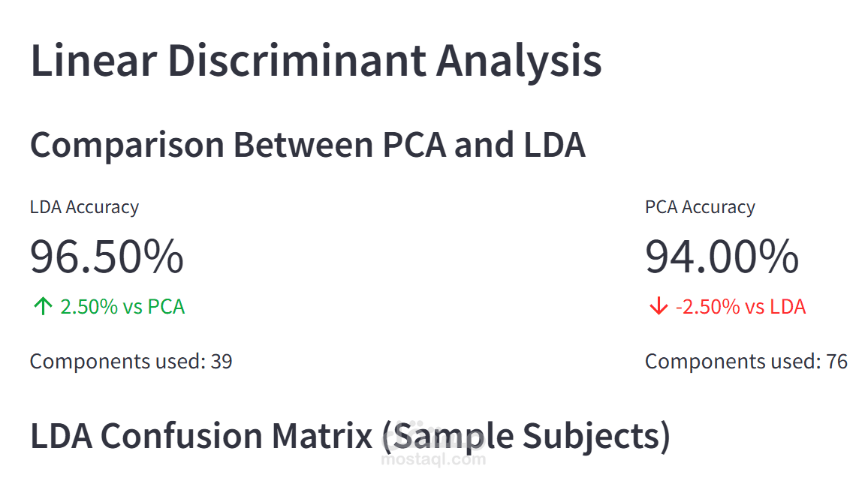Click the red down arrow delta icon
The width and height of the screenshot is (868, 478).
659,306
